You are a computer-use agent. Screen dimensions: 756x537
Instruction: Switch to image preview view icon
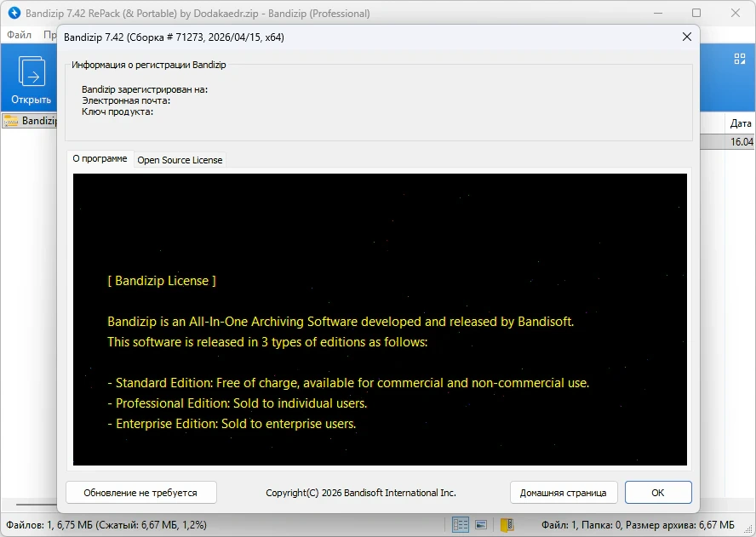pos(481,524)
